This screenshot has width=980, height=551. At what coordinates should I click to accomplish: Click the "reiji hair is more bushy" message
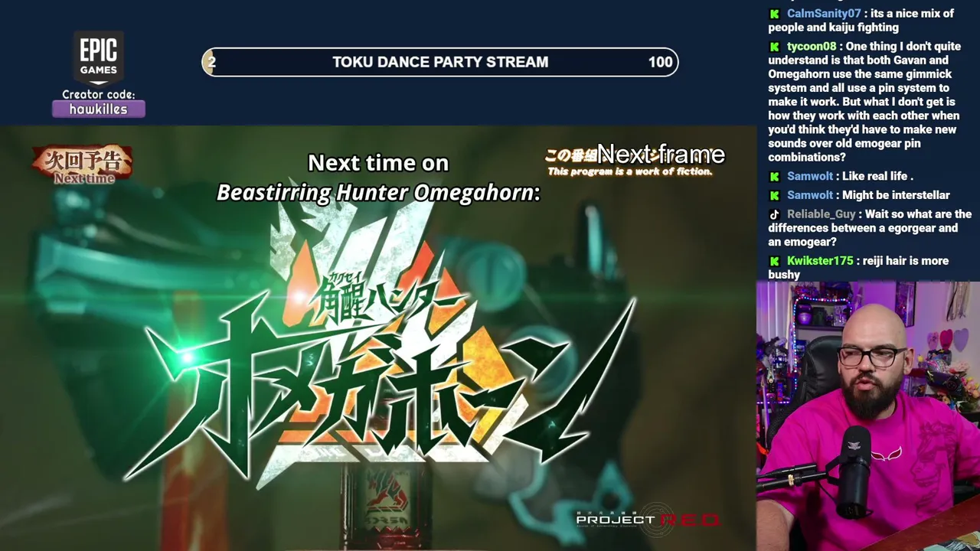click(858, 268)
